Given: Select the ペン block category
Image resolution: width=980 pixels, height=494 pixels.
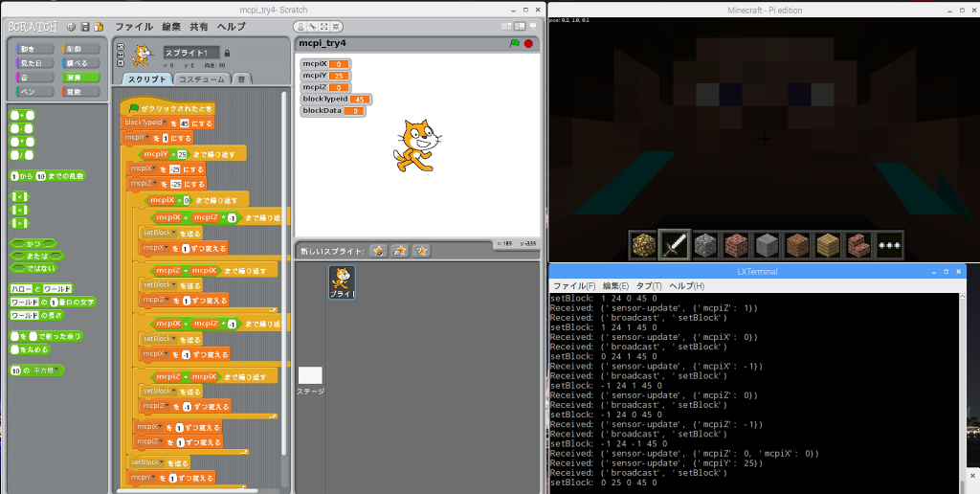Looking at the screenshot, I should pos(33,91).
